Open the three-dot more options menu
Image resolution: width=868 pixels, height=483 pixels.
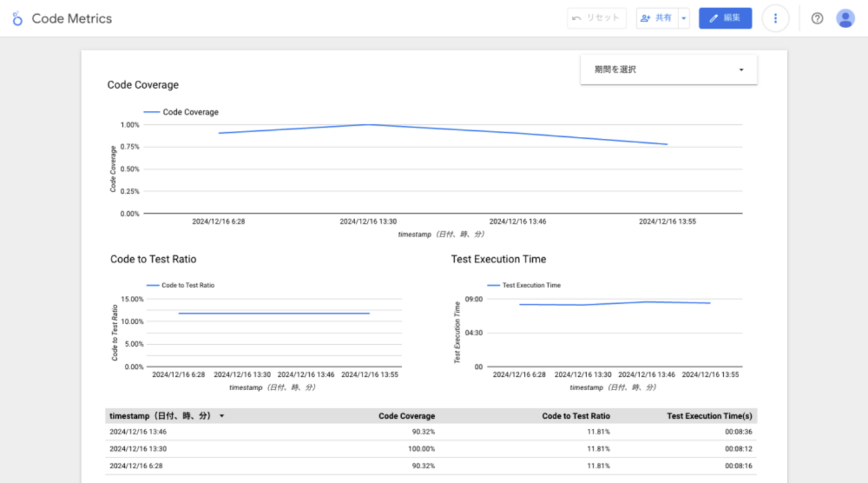coord(775,19)
